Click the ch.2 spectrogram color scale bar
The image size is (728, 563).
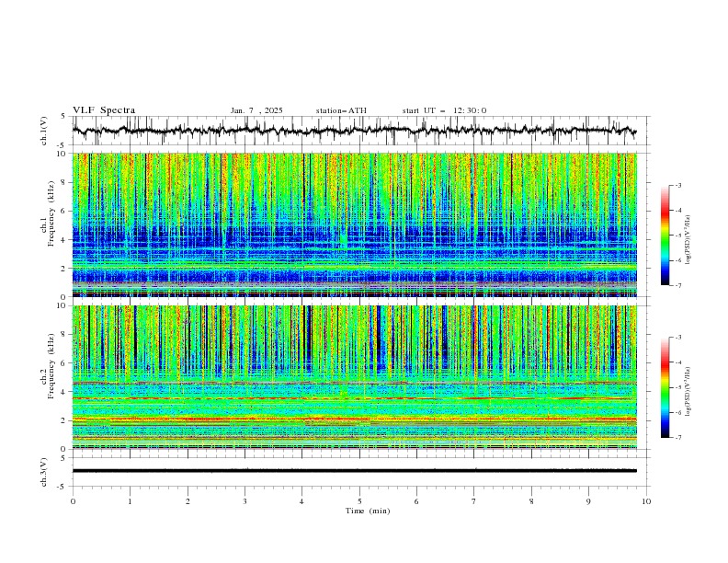click(x=665, y=387)
